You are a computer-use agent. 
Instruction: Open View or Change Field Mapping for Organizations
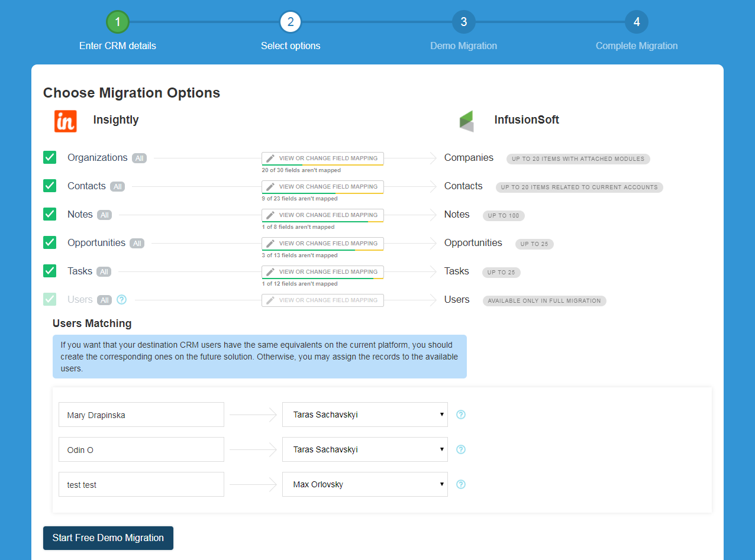point(323,158)
